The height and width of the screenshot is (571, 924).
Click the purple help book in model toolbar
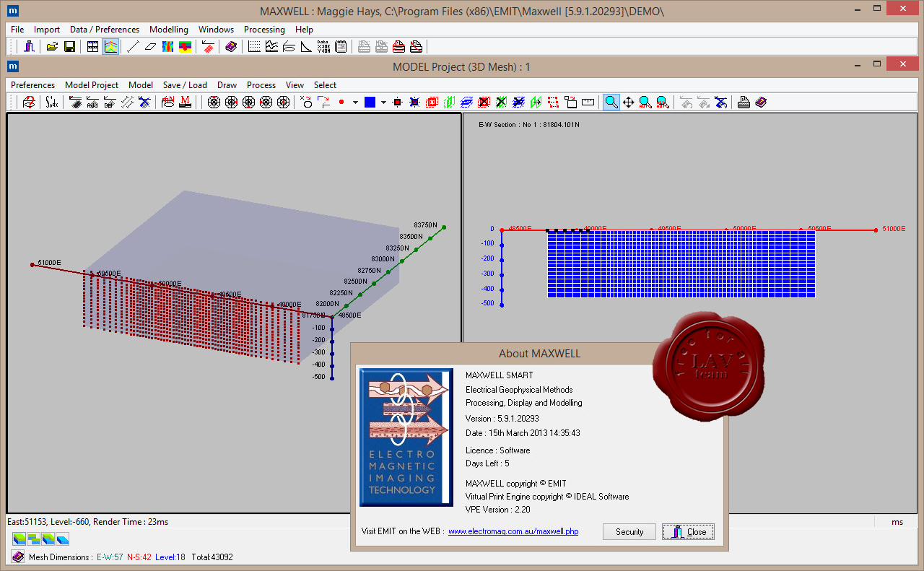click(761, 103)
